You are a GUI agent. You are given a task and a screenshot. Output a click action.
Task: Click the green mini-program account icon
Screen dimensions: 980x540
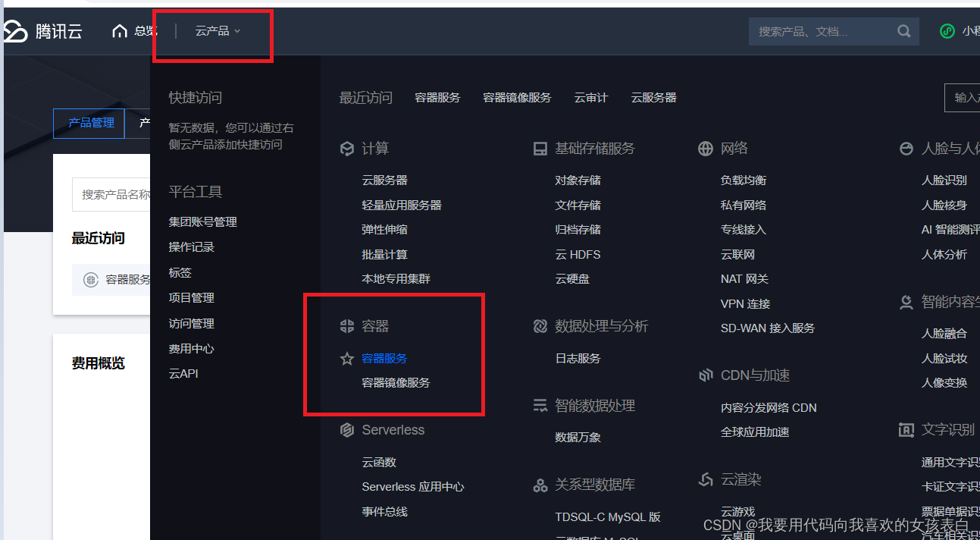(947, 31)
